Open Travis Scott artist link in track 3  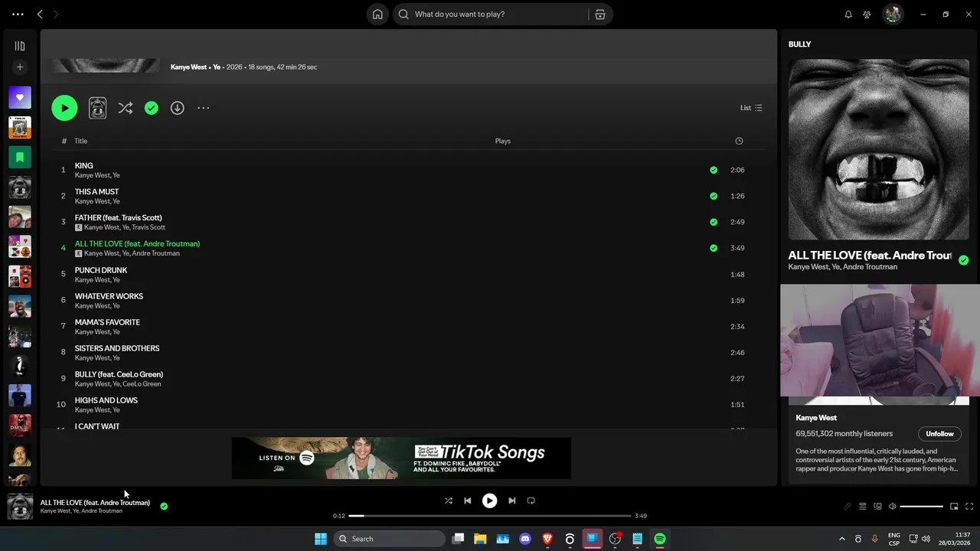149,227
